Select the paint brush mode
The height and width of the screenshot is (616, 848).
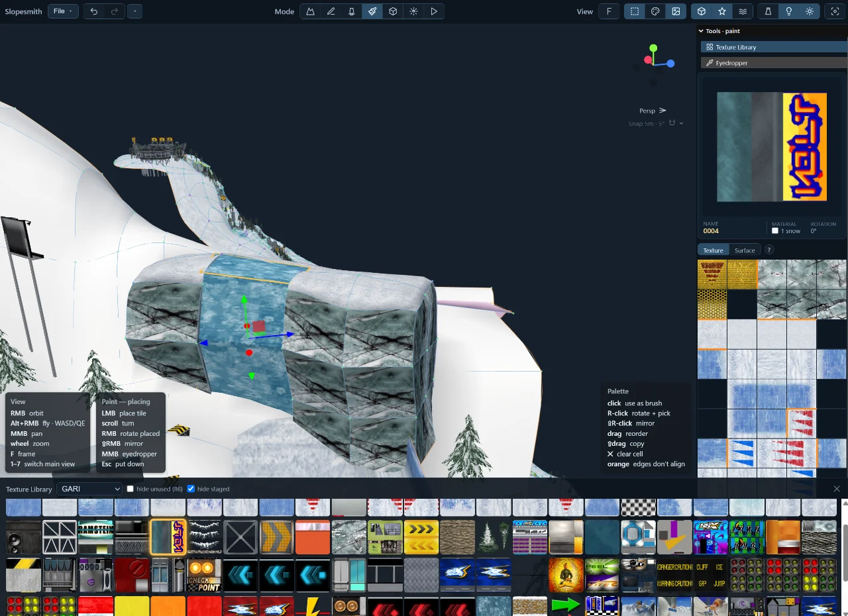click(x=372, y=11)
